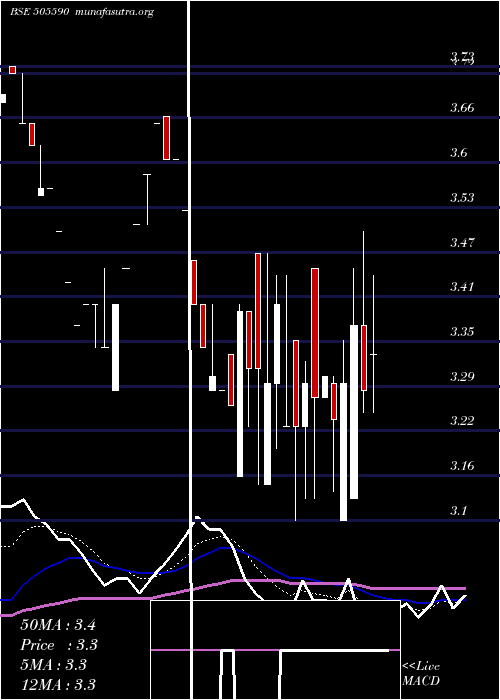This screenshot has width=500, height=700.
Task: Click the 3.1 price axis label
Action: (458, 510)
